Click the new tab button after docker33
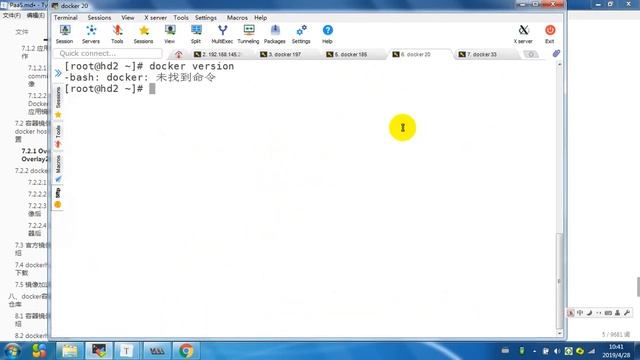 pyautogui.click(x=531, y=54)
